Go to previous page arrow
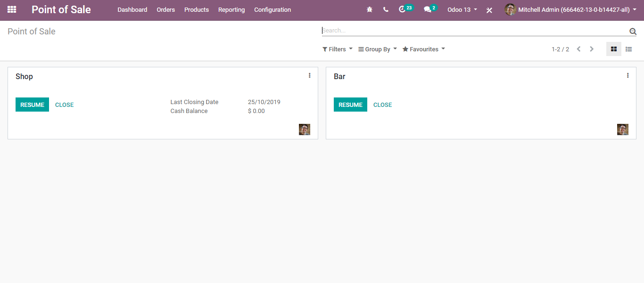Viewport: 644px width, 283px height. coord(578,49)
